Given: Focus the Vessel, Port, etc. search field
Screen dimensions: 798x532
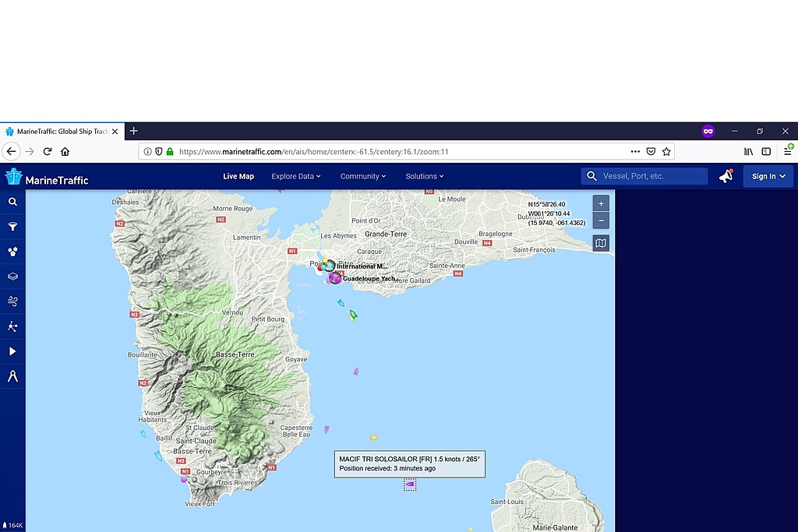Looking at the screenshot, I should 644,176.
